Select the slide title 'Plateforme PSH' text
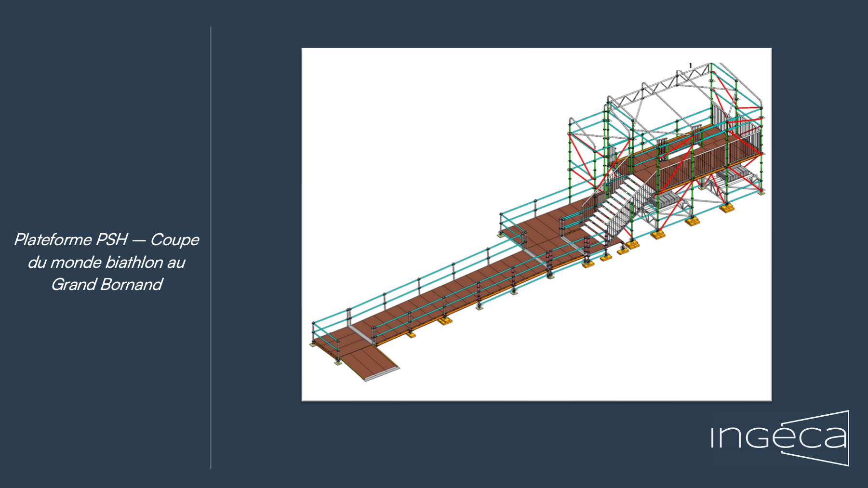 [70, 239]
